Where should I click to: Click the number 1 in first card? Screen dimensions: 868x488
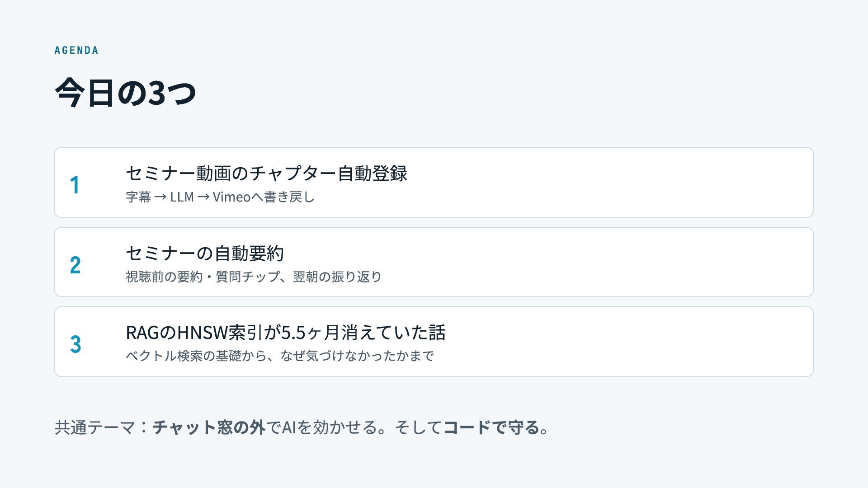[x=75, y=185]
